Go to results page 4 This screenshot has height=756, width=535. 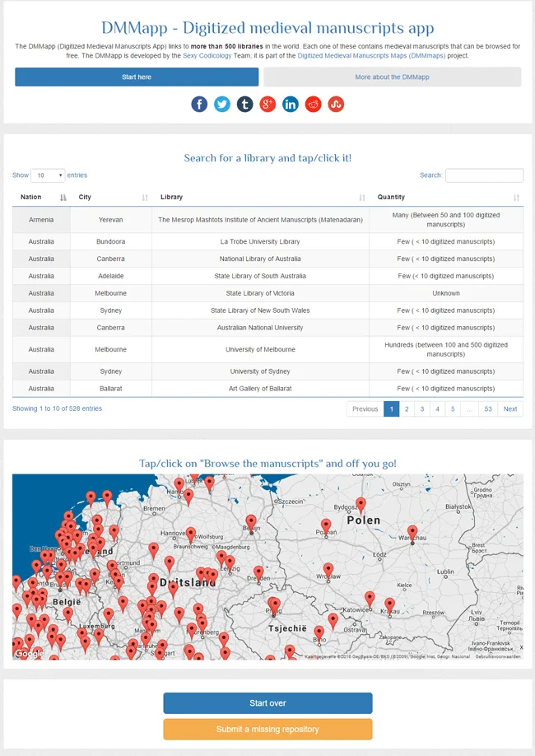438,408
